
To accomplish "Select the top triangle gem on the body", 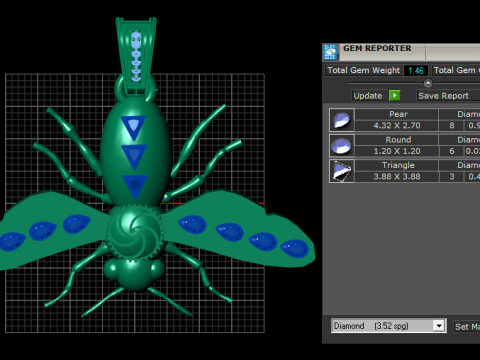I will [x=133, y=126].
